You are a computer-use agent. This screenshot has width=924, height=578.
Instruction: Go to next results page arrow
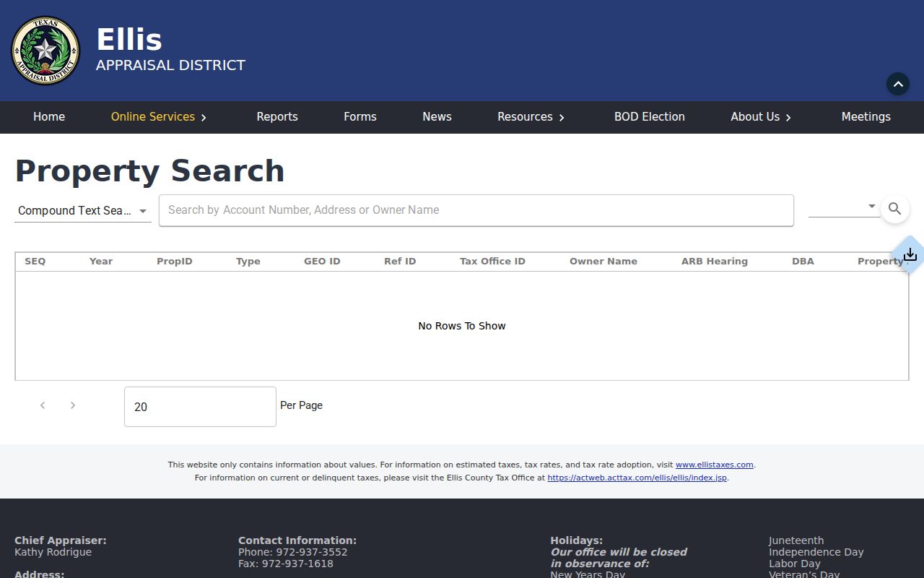tap(73, 405)
